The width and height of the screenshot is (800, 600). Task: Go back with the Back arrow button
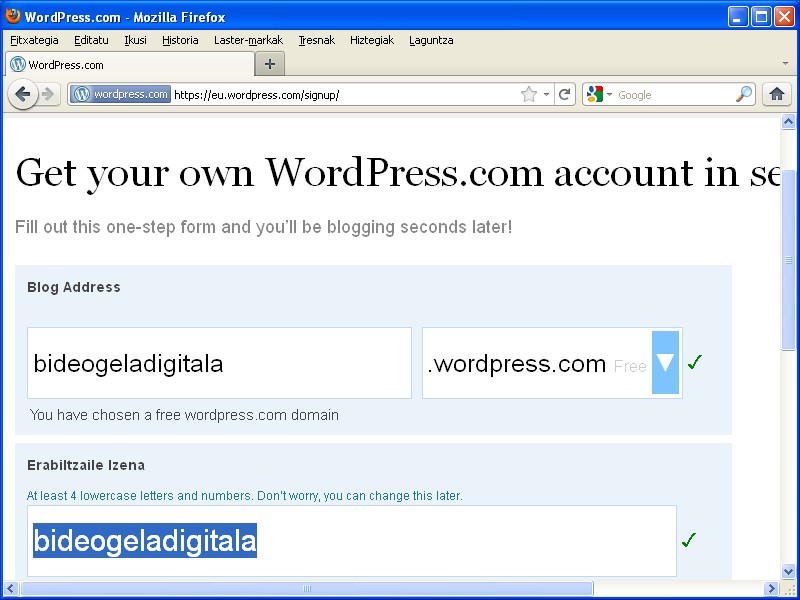pyautogui.click(x=23, y=94)
